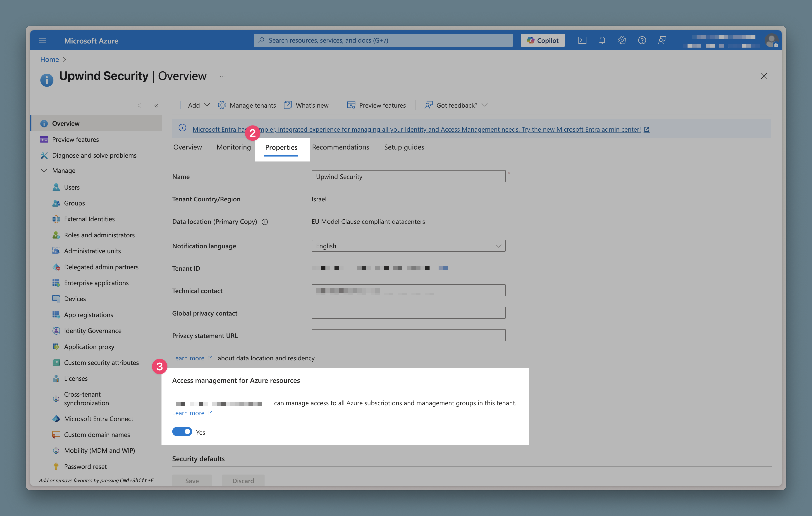
Task: Switch to the Overview tab
Action: point(187,147)
